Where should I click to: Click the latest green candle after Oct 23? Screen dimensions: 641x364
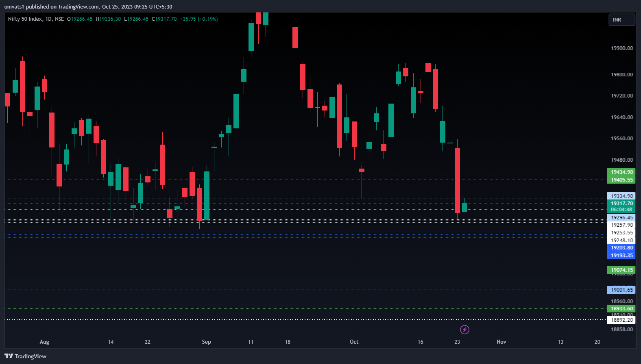[464, 207]
